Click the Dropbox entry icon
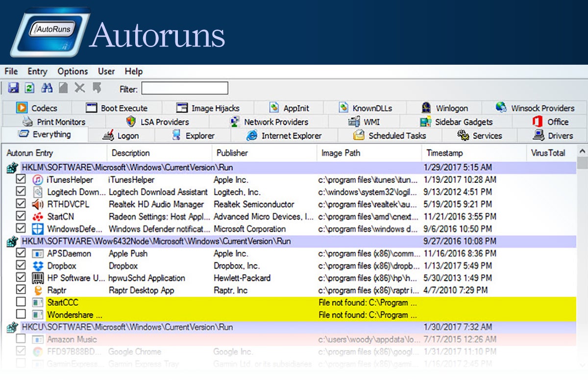Screen dimensions: 588x392 38,266
